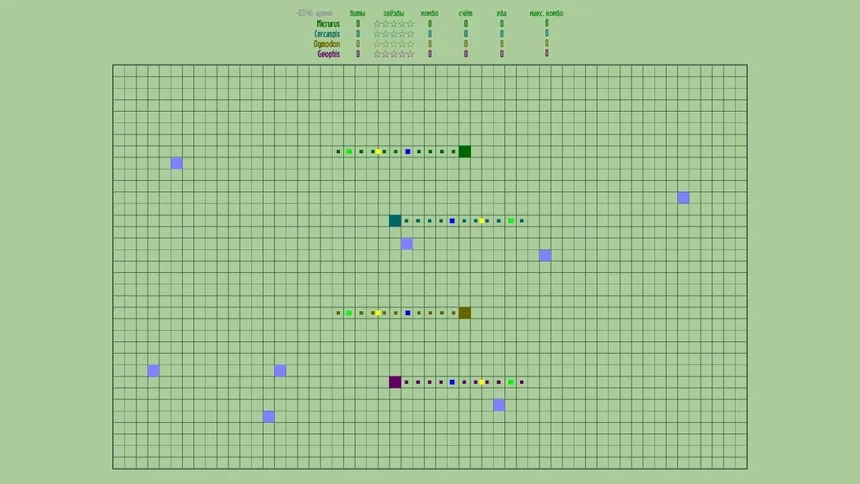Click the 'счёт' column header

(465, 13)
